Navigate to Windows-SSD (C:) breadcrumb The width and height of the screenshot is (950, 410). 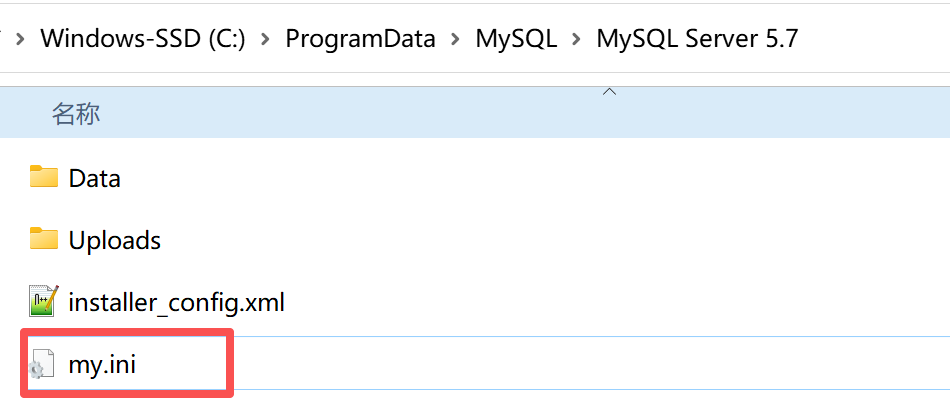(x=143, y=40)
